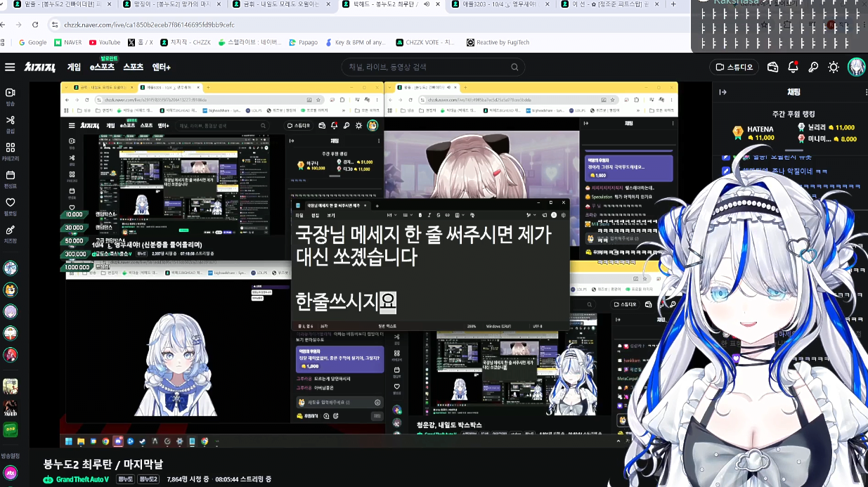Open the Papago bookmark
Screen dimensions: 868x487
[303, 42]
